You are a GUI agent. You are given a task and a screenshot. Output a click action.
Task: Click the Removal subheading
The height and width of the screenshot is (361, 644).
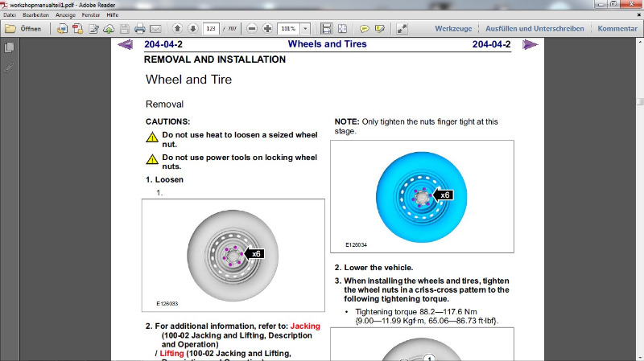(164, 105)
